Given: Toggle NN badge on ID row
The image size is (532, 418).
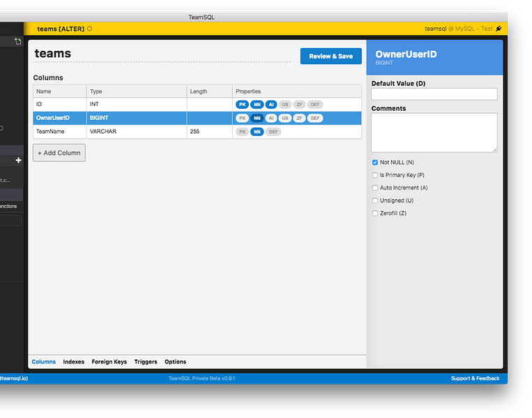Looking at the screenshot, I should click(257, 104).
